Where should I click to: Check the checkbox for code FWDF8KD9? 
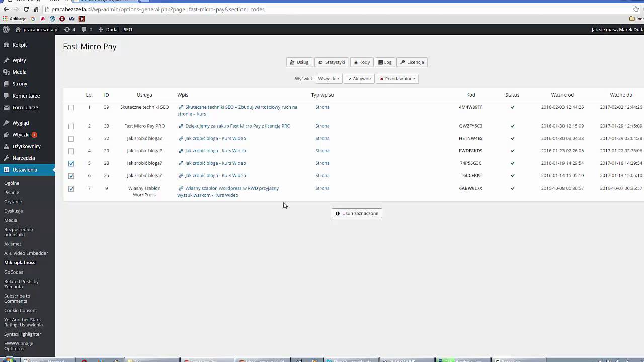point(71,151)
